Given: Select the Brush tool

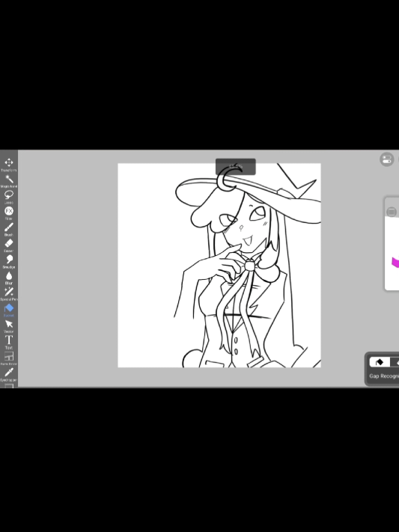Looking at the screenshot, I should (x=9, y=229).
